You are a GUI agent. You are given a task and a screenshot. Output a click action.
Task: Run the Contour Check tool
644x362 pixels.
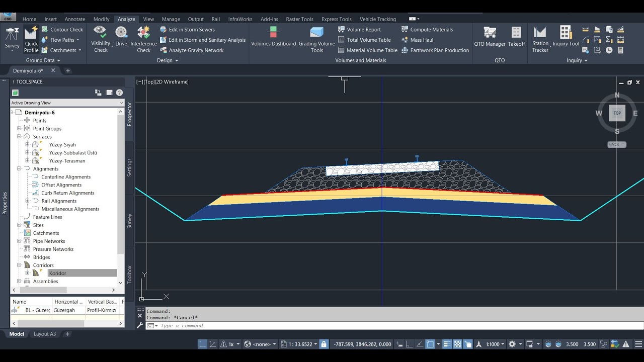coord(62,30)
